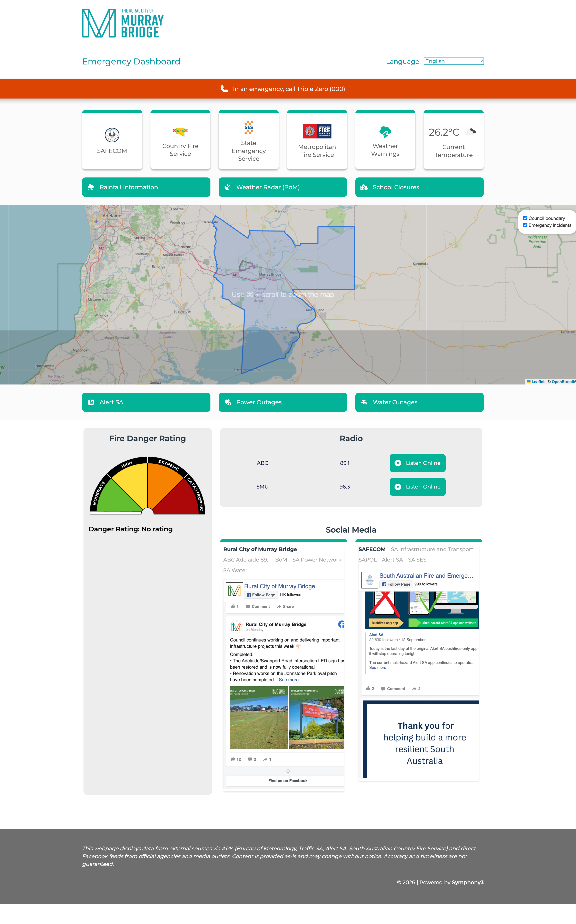Image resolution: width=576 pixels, height=924 pixels.
Task: Click See more in the council works post
Action: (289, 680)
